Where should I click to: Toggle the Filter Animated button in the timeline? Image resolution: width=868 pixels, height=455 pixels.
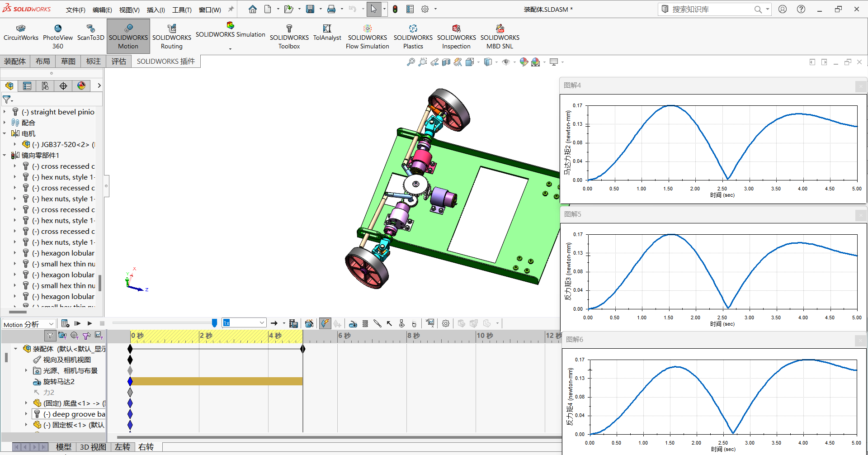point(62,336)
